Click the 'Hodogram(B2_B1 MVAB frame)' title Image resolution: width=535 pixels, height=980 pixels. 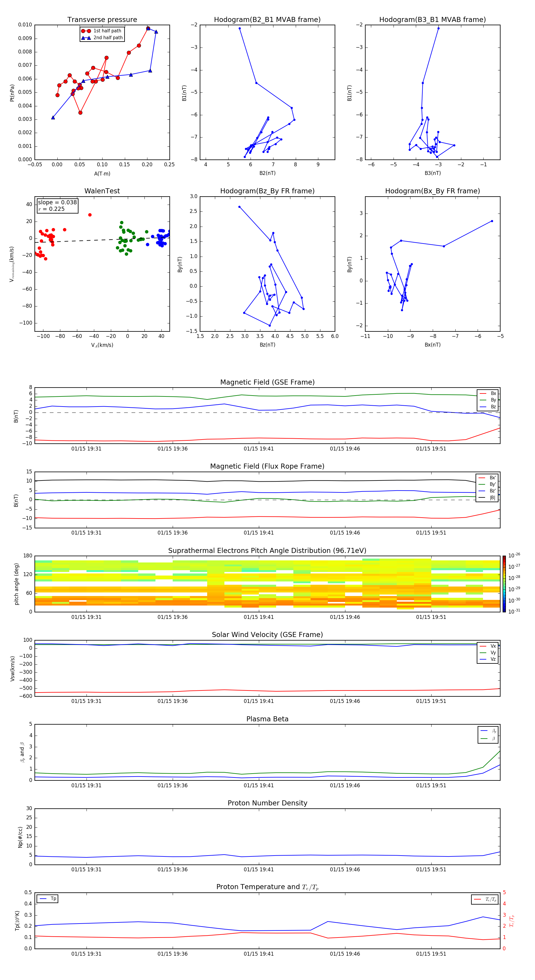[267, 20]
